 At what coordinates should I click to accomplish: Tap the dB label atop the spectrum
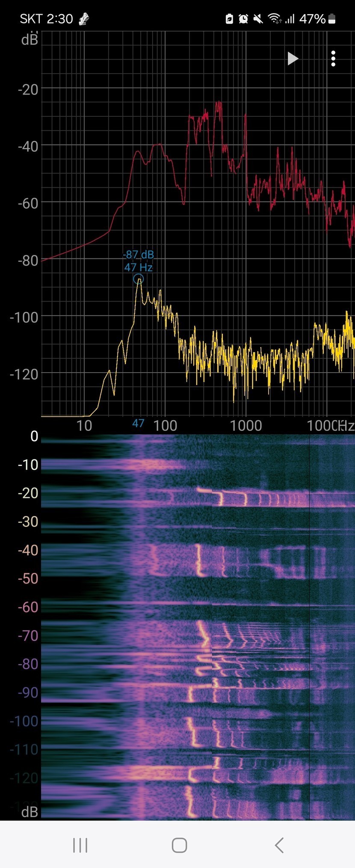tap(30, 40)
